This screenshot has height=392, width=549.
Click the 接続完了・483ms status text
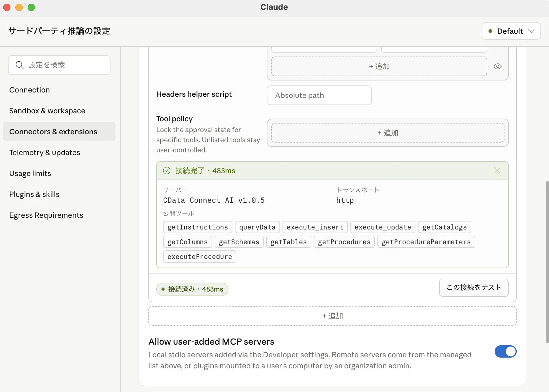point(205,171)
